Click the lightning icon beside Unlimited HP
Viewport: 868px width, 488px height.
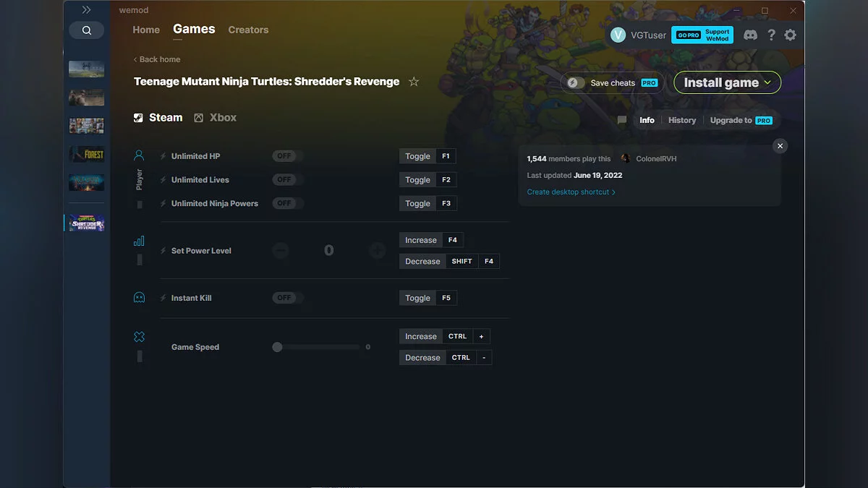click(x=163, y=156)
